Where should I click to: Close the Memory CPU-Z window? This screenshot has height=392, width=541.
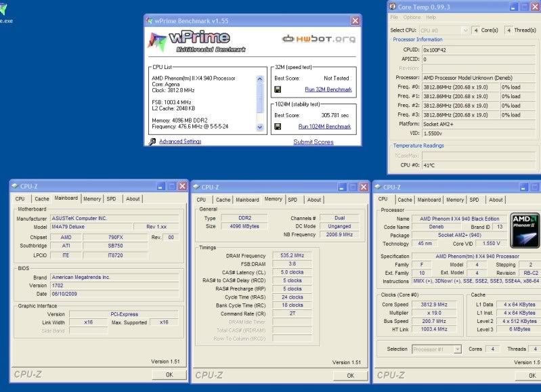(364, 187)
